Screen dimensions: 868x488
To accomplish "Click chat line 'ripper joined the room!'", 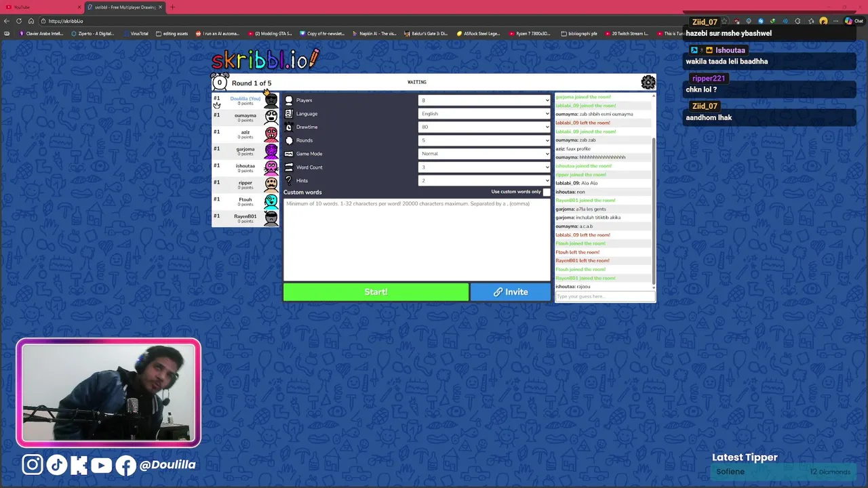I will pos(580,174).
